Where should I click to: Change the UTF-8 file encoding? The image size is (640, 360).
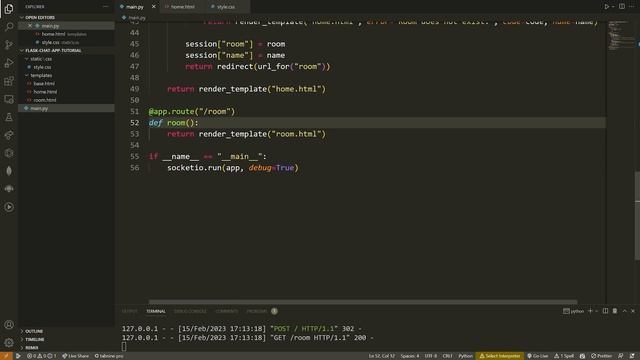(431, 356)
